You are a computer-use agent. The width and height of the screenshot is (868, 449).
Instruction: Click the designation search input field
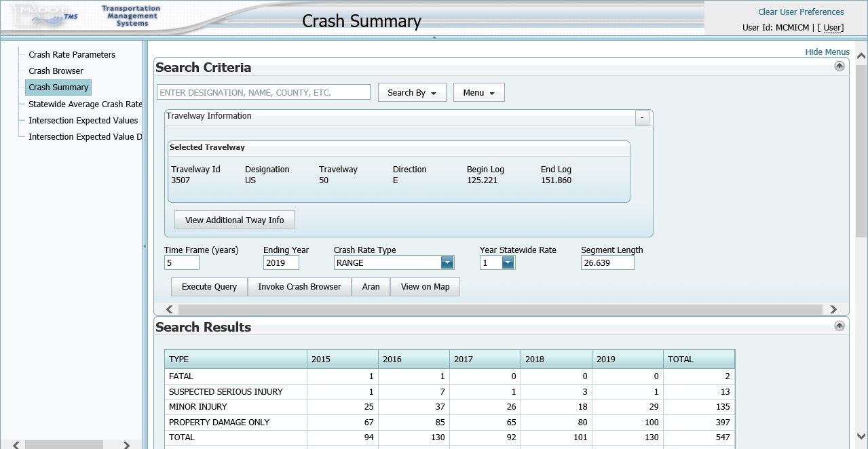coord(263,92)
